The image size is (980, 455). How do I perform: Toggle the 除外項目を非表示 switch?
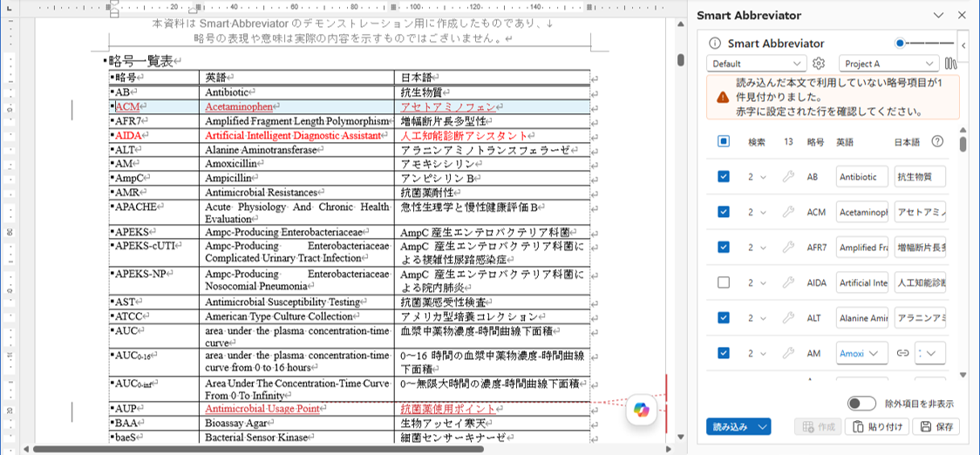pos(862,404)
